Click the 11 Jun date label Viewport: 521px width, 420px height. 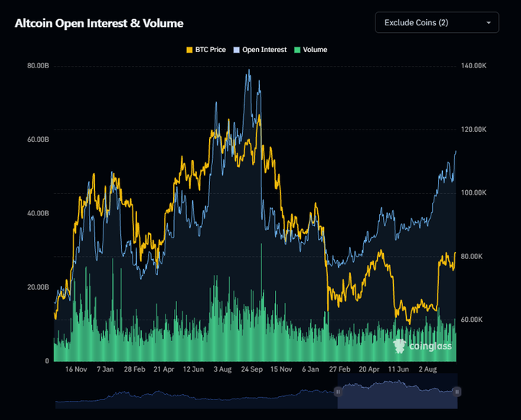click(398, 369)
